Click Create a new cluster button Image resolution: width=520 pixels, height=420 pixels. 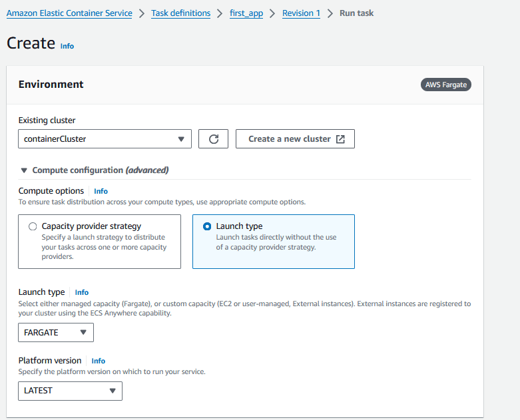(295, 139)
